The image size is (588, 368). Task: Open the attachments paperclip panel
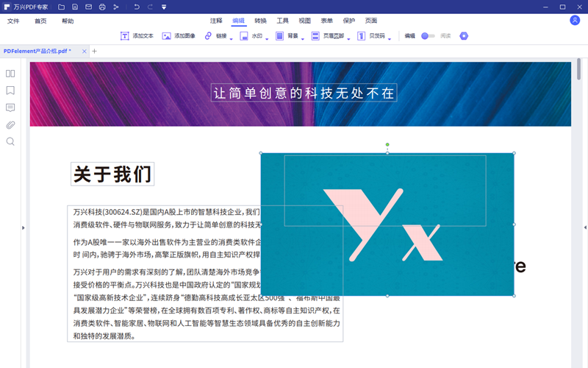(x=10, y=124)
